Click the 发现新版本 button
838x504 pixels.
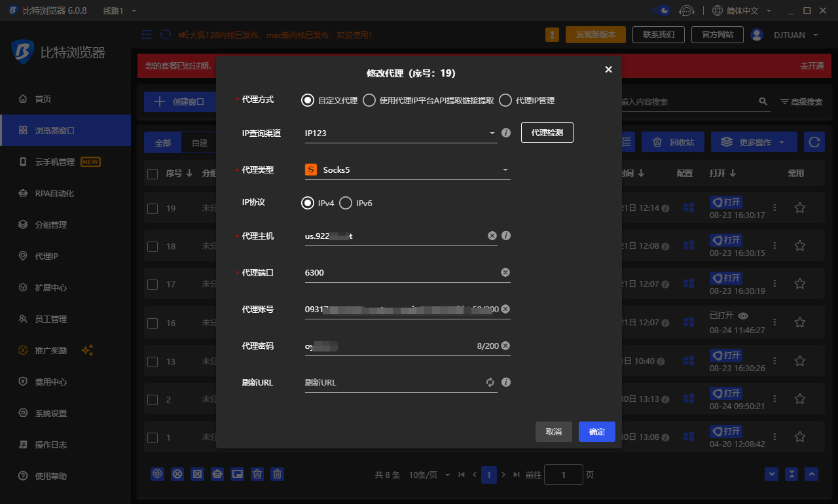[x=596, y=35]
